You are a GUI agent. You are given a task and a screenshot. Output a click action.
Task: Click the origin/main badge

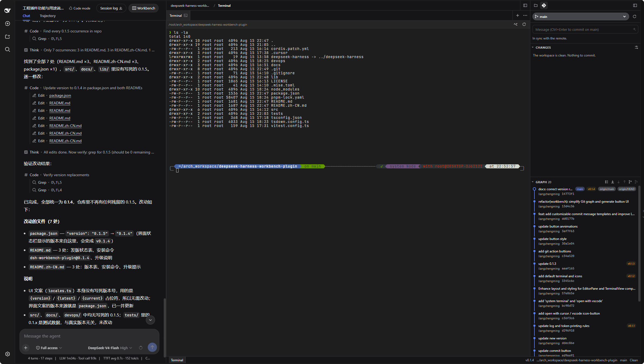[x=607, y=189]
